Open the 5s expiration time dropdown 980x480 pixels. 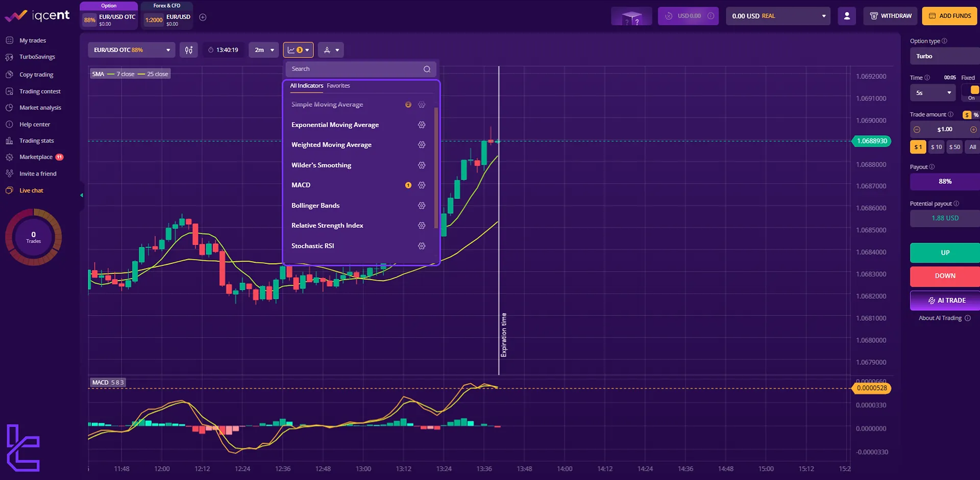(x=933, y=93)
